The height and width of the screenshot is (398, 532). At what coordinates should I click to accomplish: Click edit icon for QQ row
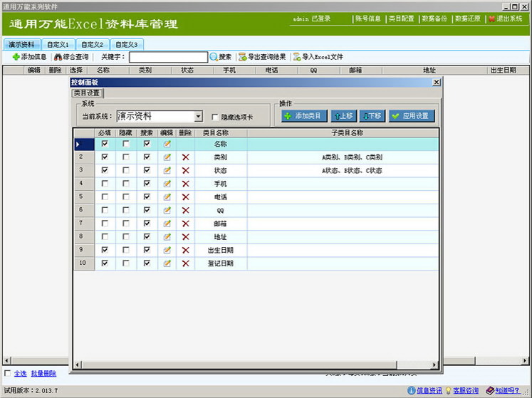click(167, 210)
